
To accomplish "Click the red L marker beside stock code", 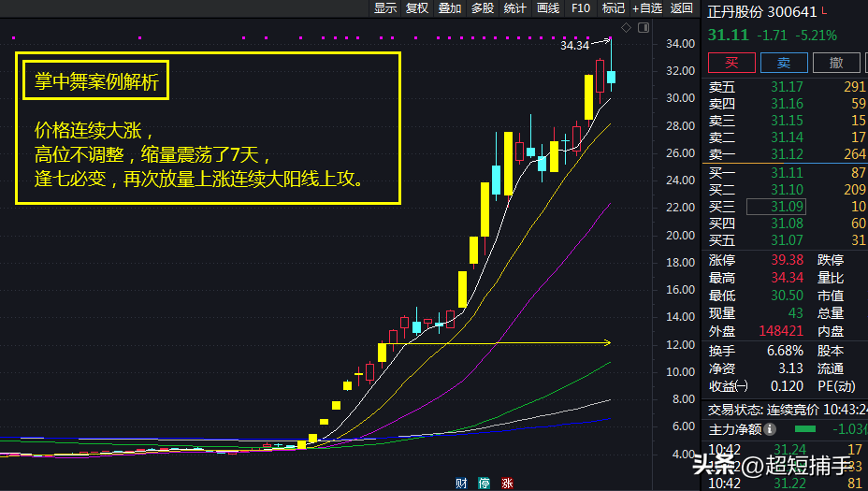I will point(824,10).
